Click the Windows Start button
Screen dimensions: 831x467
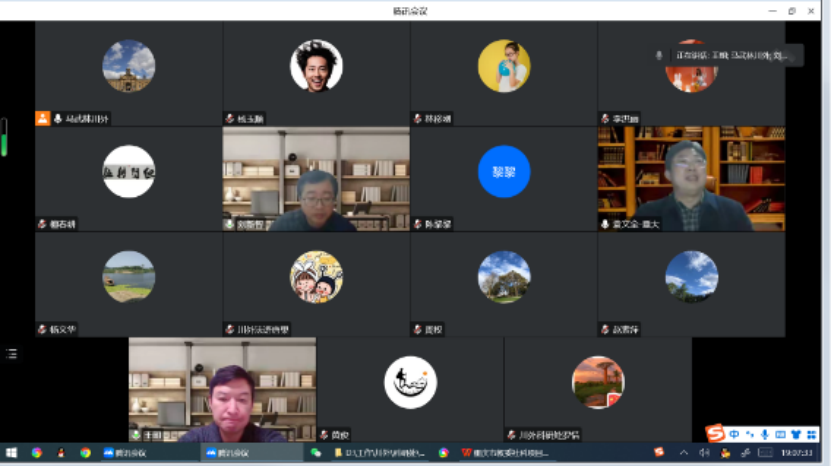point(12,453)
